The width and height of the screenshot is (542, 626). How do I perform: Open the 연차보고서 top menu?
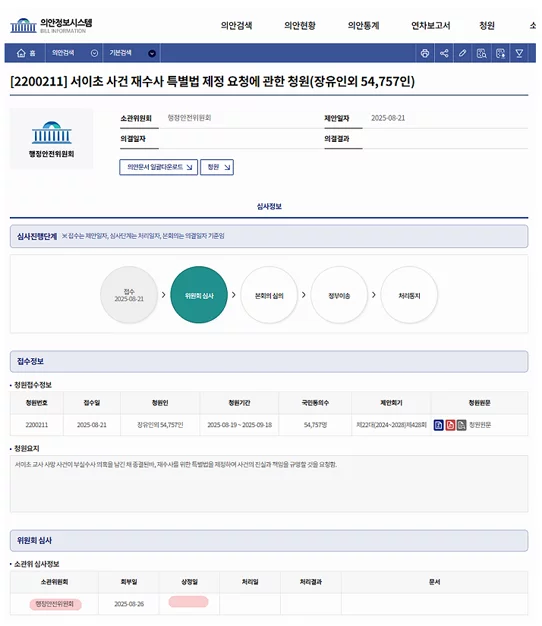pyautogui.click(x=431, y=26)
